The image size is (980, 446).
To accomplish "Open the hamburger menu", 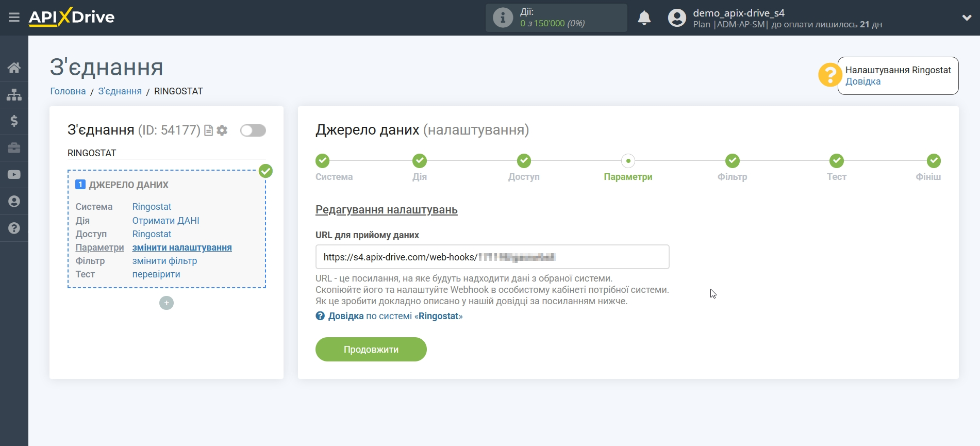I will coord(14,18).
